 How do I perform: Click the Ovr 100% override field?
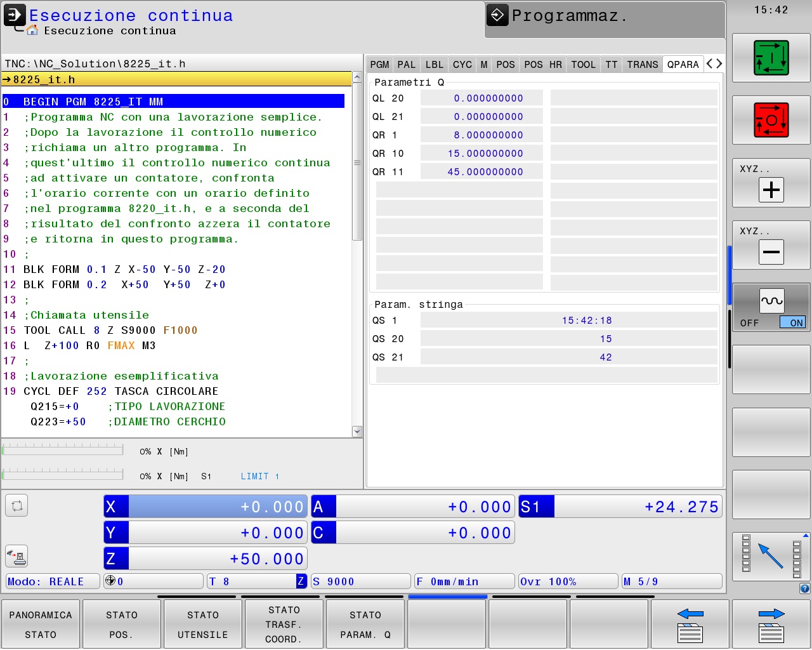568,581
